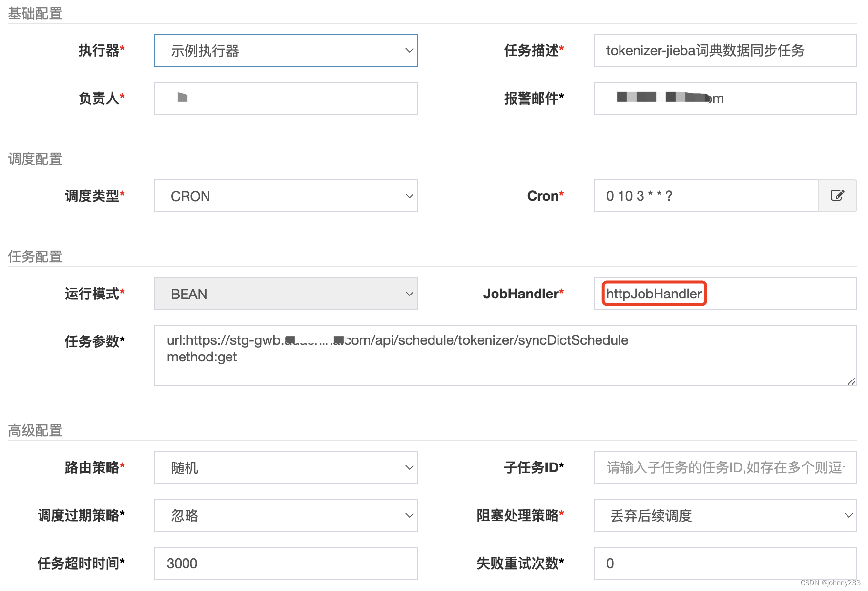This screenshot has width=868, height=591.
Task: Click the 子任务ID label
Action: pyautogui.click(x=534, y=467)
